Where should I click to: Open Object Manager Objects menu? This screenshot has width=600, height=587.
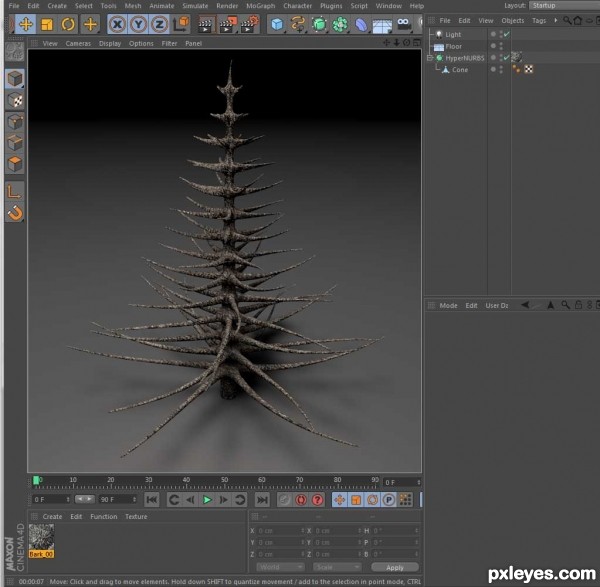tap(513, 21)
